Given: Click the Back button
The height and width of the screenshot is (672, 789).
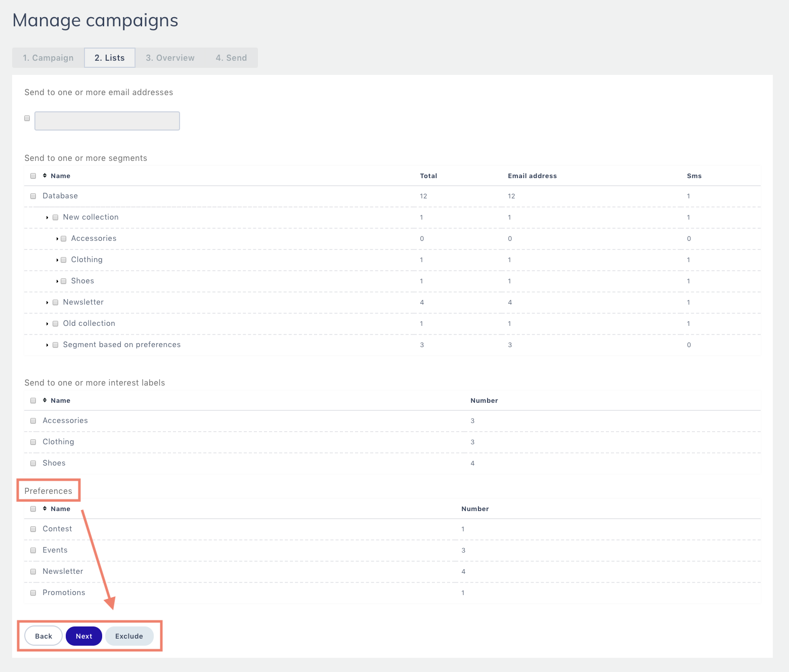Looking at the screenshot, I should click(x=43, y=636).
